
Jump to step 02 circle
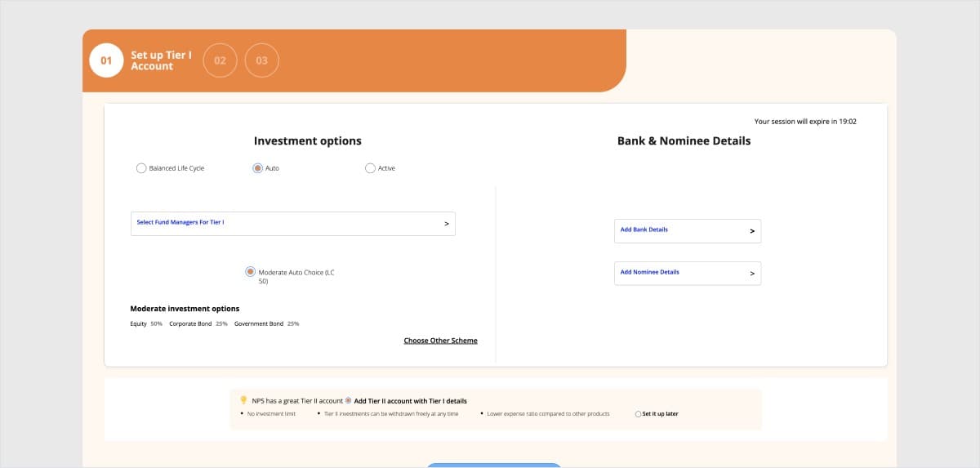pyautogui.click(x=220, y=60)
